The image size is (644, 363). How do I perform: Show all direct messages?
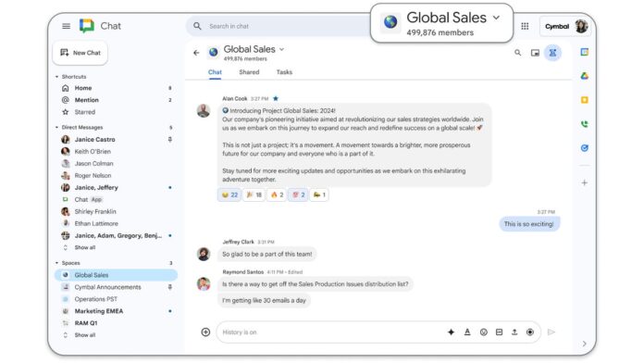coord(84,247)
